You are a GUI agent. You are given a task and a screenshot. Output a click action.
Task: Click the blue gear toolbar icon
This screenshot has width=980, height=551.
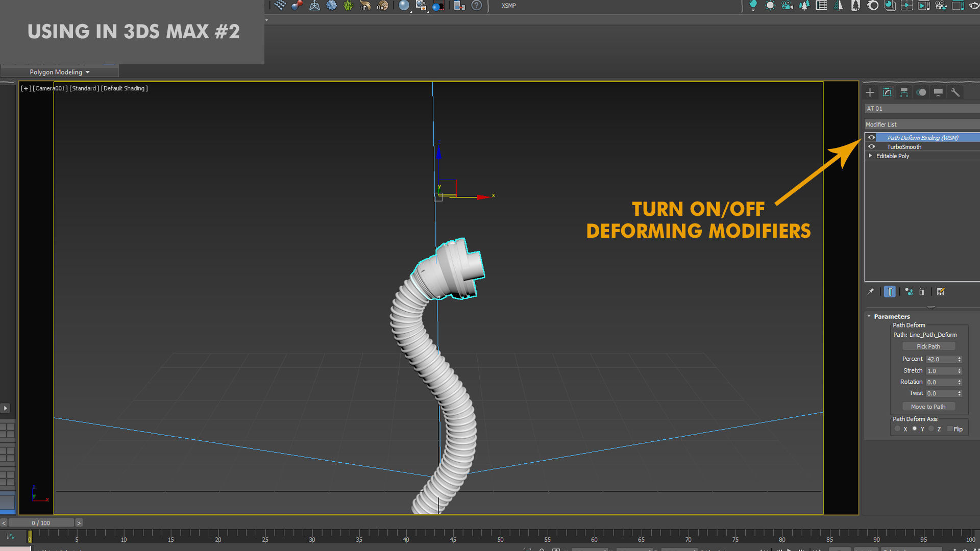tap(331, 6)
